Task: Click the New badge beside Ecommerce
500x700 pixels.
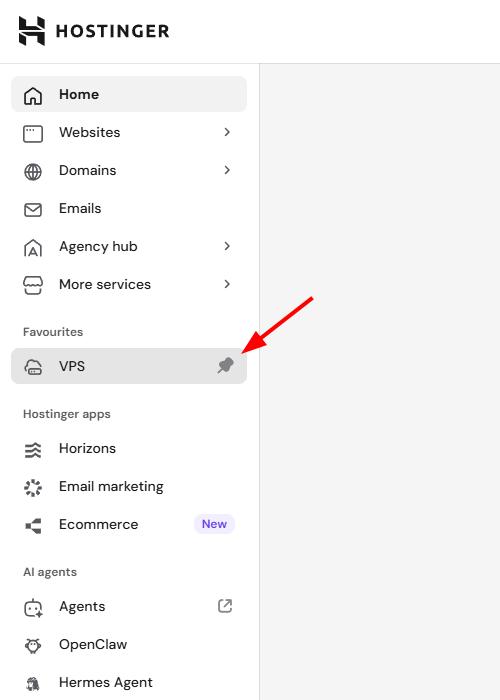Action: coord(214,524)
